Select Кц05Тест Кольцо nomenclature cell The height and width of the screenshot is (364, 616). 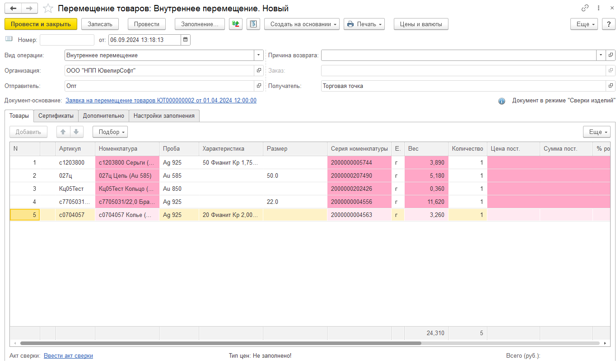tap(127, 189)
